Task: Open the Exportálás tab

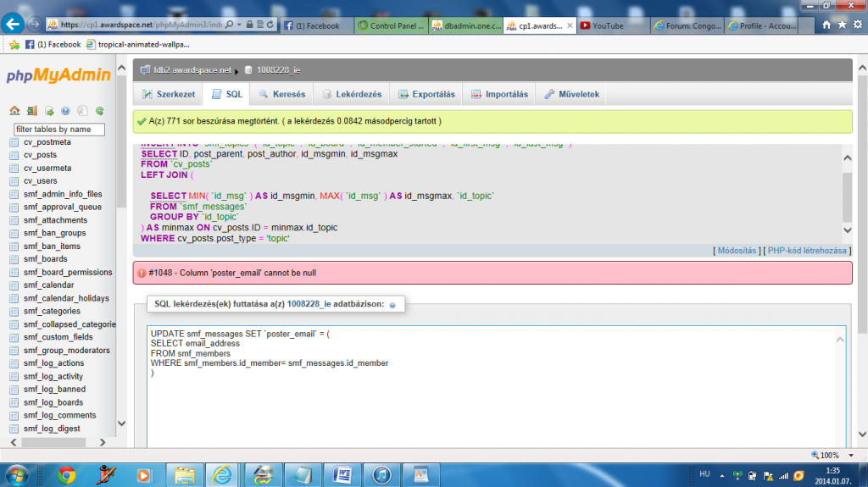Action: click(426, 94)
